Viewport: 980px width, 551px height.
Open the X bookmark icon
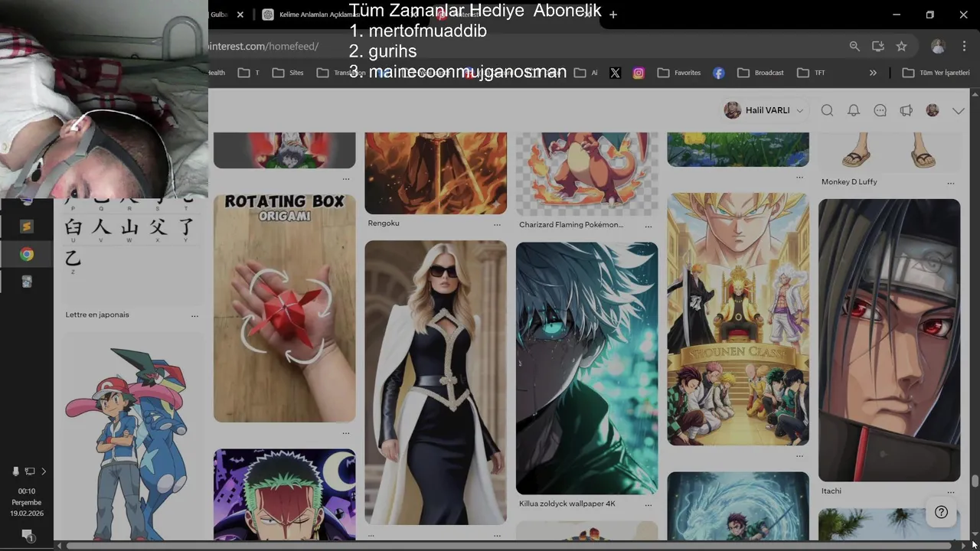click(x=615, y=73)
